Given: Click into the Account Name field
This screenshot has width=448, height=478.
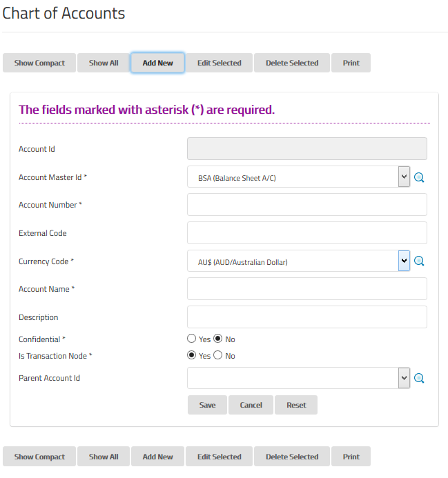Looking at the screenshot, I should click(x=306, y=289).
